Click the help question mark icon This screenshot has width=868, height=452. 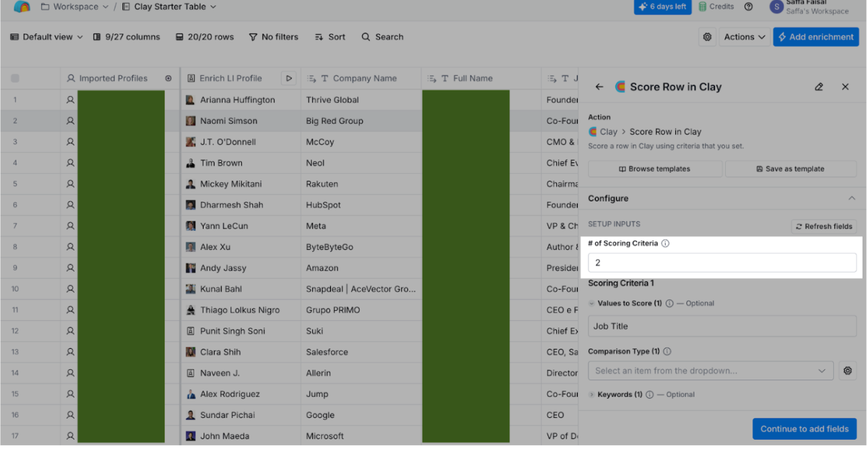pyautogui.click(x=748, y=7)
